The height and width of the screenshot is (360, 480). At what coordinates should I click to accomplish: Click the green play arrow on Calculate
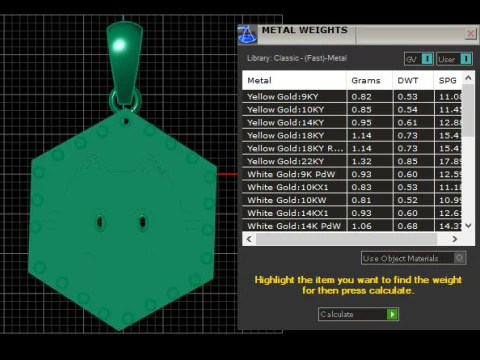pyautogui.click(x=392, y=314)
